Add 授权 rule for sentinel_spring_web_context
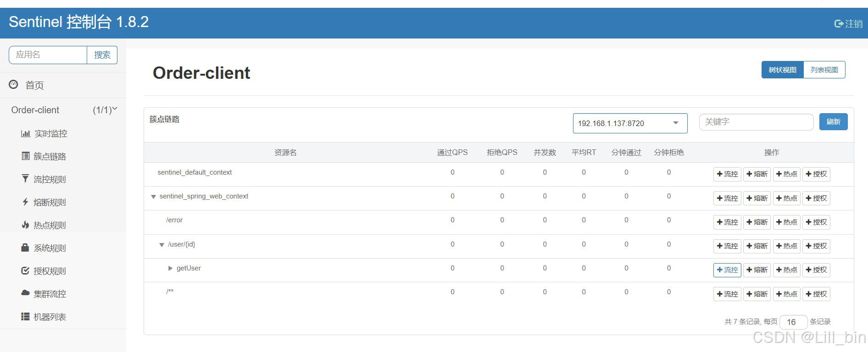868x352 pixels. [816, 198]
